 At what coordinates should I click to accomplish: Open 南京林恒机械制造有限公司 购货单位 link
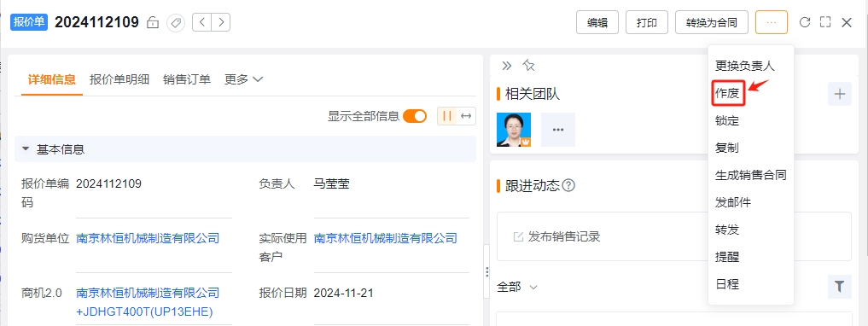(x=148, y=239)
